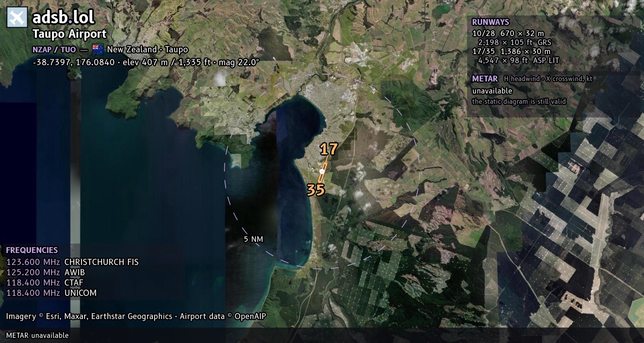Select the "123.600 MHz" frequency

pos(33,262)
